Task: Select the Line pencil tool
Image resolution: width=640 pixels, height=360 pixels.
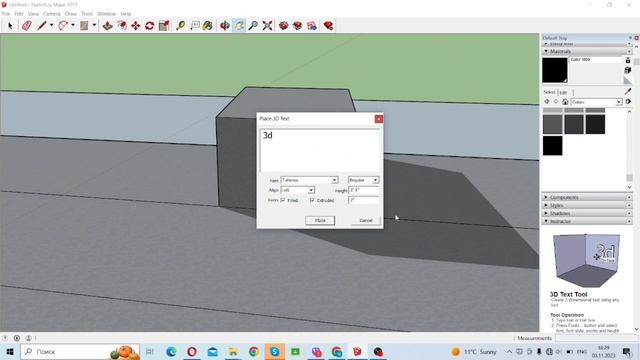Action: click(x=41, y=26)
